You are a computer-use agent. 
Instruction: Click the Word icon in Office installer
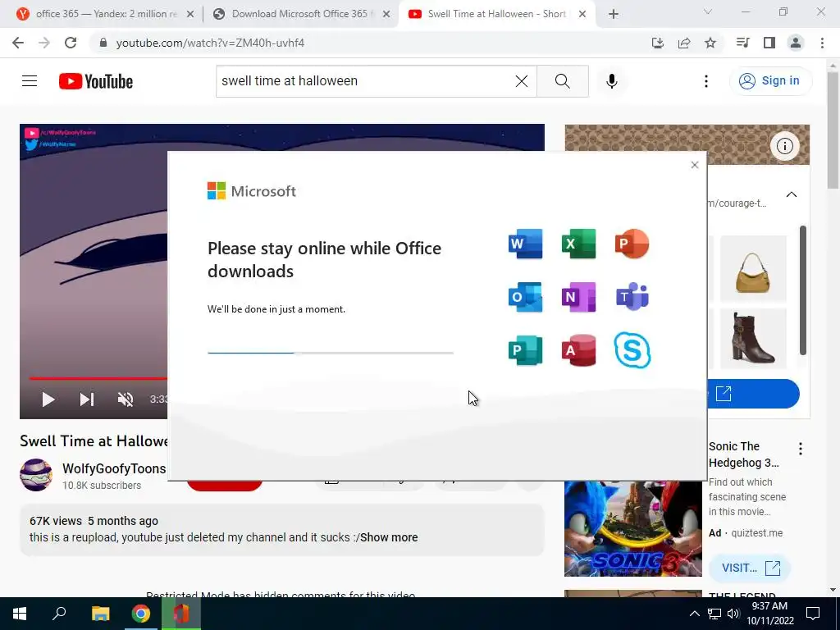[x=525, y=244]
